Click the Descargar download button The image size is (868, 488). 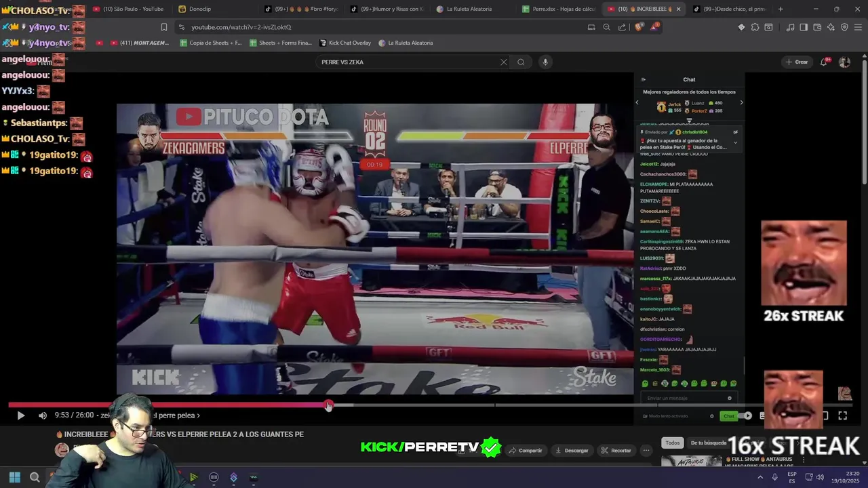572,450
